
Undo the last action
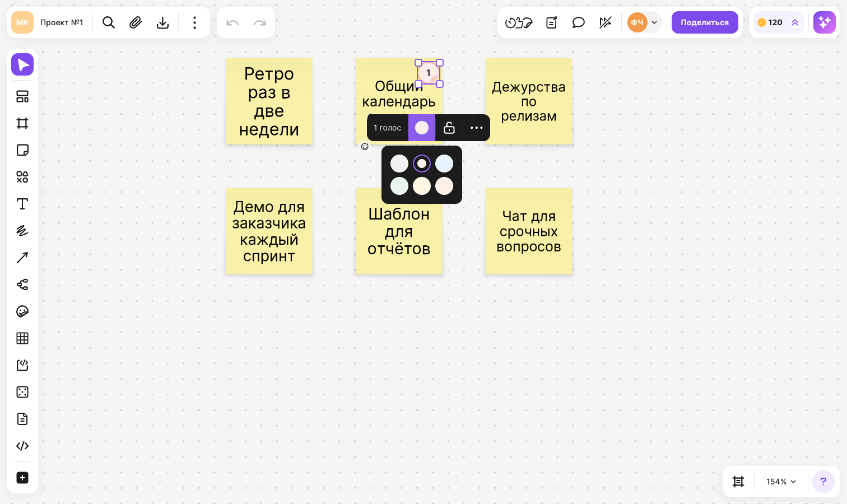232,22
